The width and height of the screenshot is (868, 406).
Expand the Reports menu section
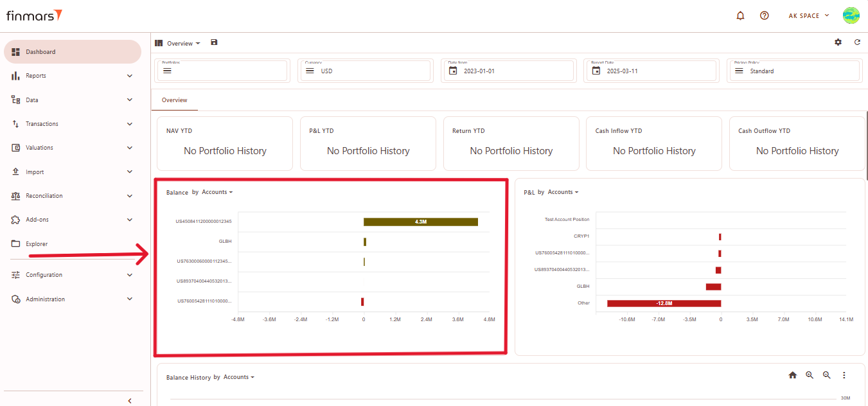[x=72, y=76]
